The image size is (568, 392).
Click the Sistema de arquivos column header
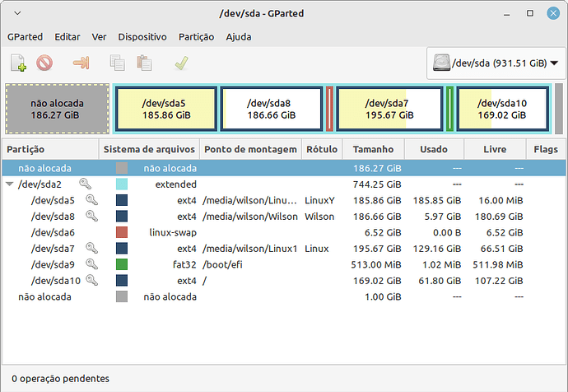(x=149, y=150)
